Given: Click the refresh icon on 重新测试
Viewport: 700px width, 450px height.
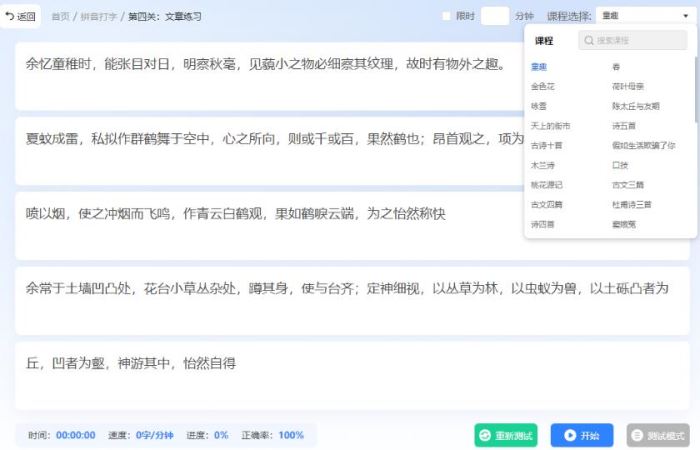Looking at the screenshot, I should pos(485,435).
